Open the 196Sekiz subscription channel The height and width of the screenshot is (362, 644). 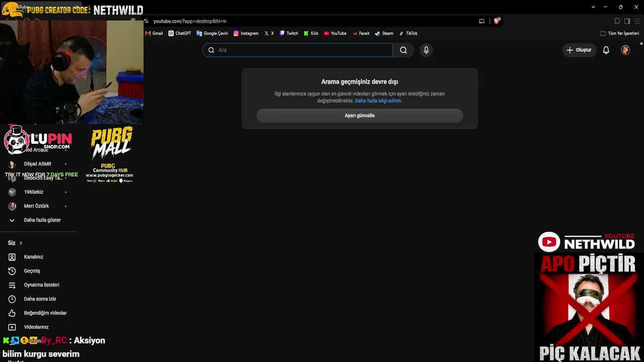pyautogui.click(x=39, y=192)
